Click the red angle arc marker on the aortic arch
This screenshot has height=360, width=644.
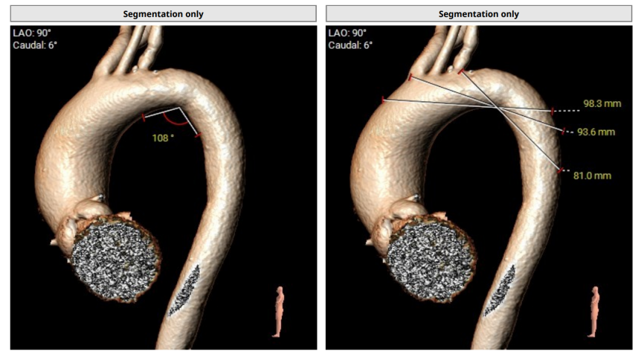(x=176, y=120)
